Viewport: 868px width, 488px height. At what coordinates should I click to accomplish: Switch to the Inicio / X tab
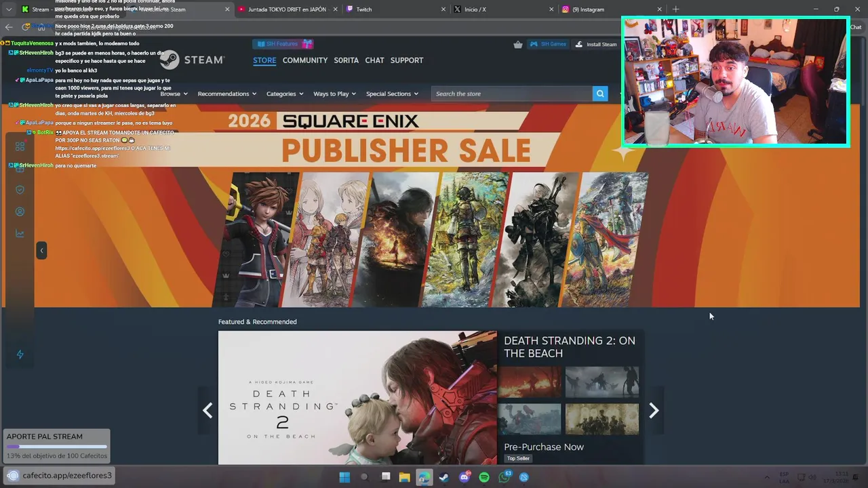502,9
